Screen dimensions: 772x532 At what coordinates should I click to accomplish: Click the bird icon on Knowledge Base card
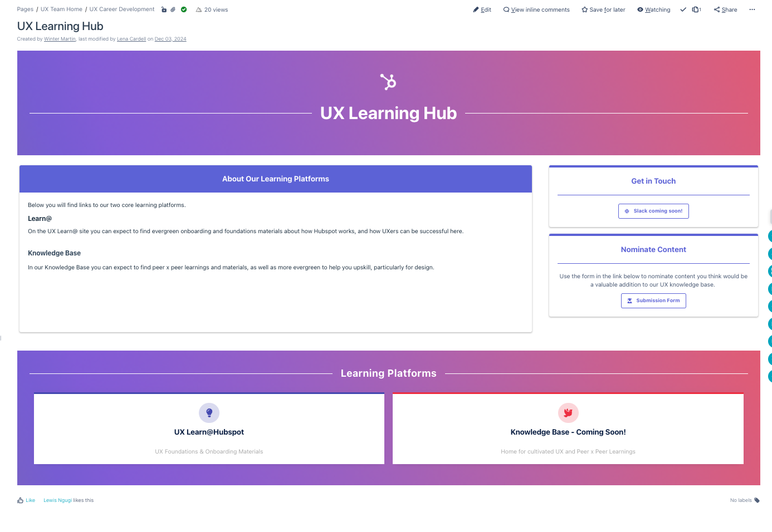(x=568, y=413)
